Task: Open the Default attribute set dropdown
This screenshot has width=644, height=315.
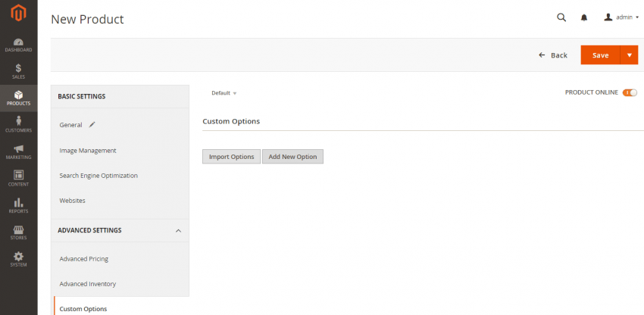Action: [x=224, y=93]
